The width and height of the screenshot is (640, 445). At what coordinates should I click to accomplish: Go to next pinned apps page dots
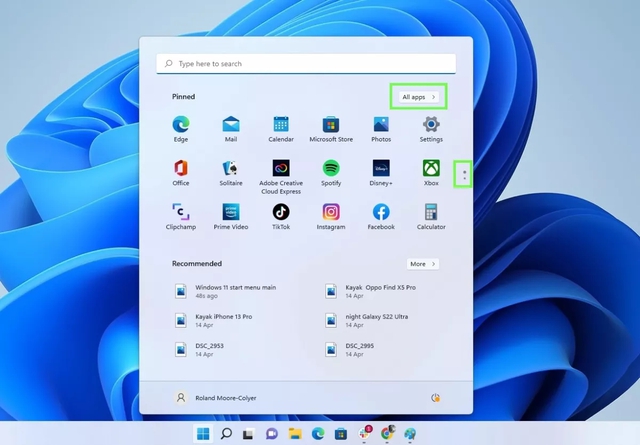click(x=464, y=175)
